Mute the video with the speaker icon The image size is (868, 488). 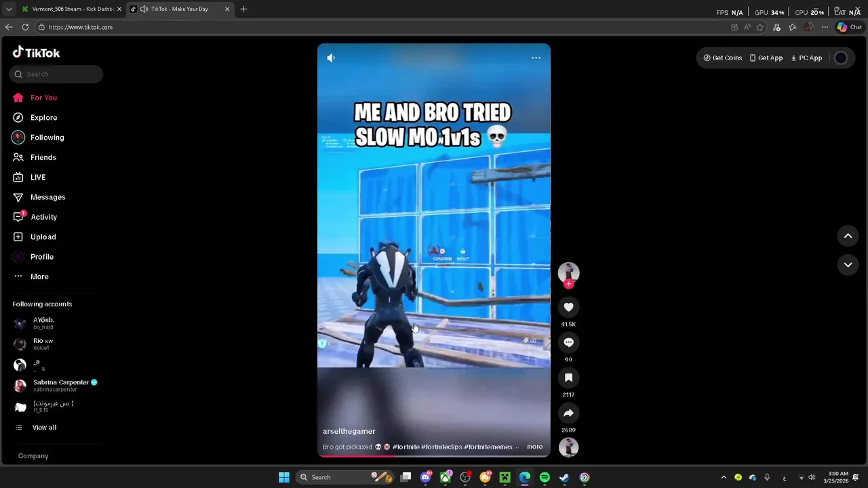[x=331, y=58]
